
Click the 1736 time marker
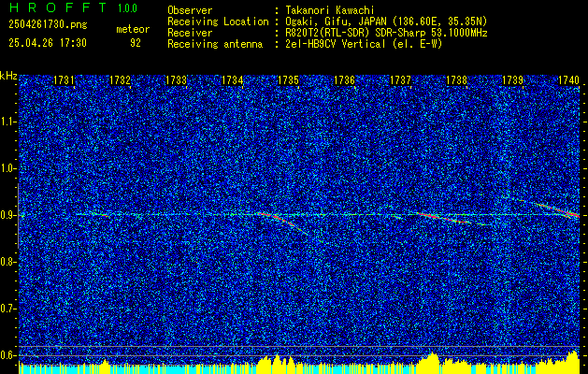[344, 79]
